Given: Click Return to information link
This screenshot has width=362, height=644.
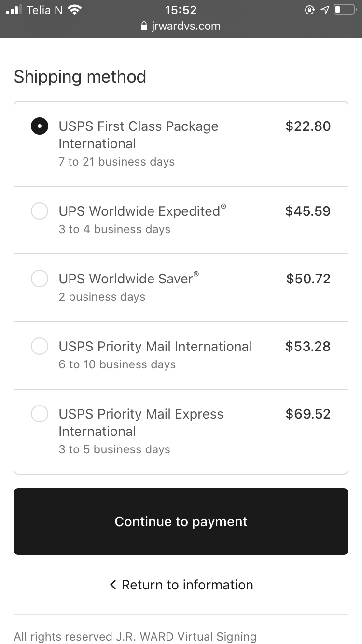Looking at the screenshot, I should click(187, 585).
